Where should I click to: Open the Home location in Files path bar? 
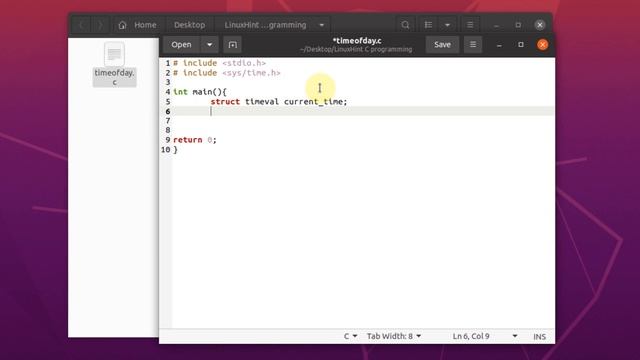(x=138, y=25)
